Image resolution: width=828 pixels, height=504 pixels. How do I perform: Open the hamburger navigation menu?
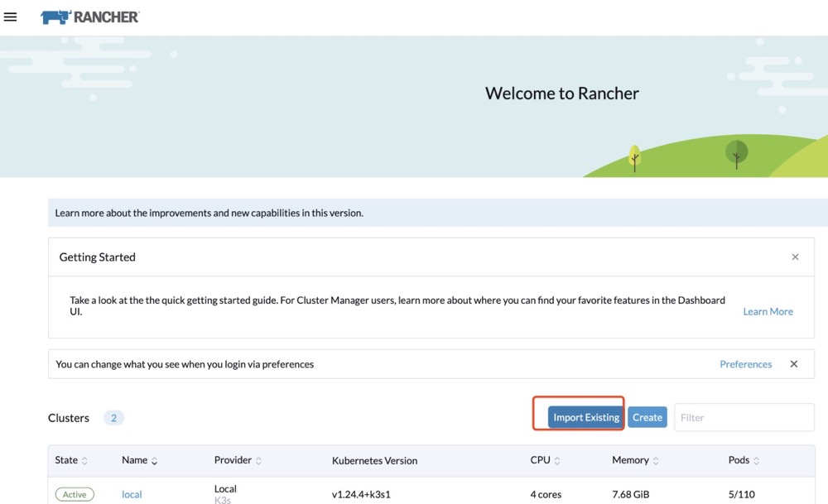point(10,17)
